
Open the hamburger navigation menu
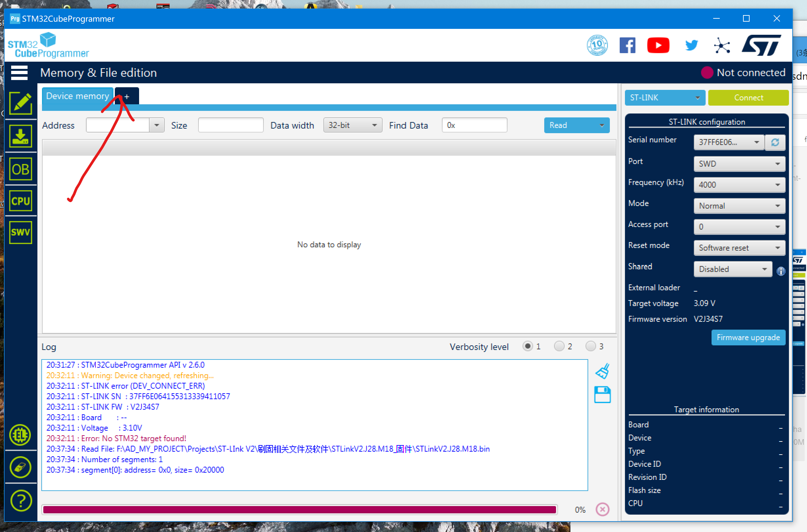coord(19,72)
